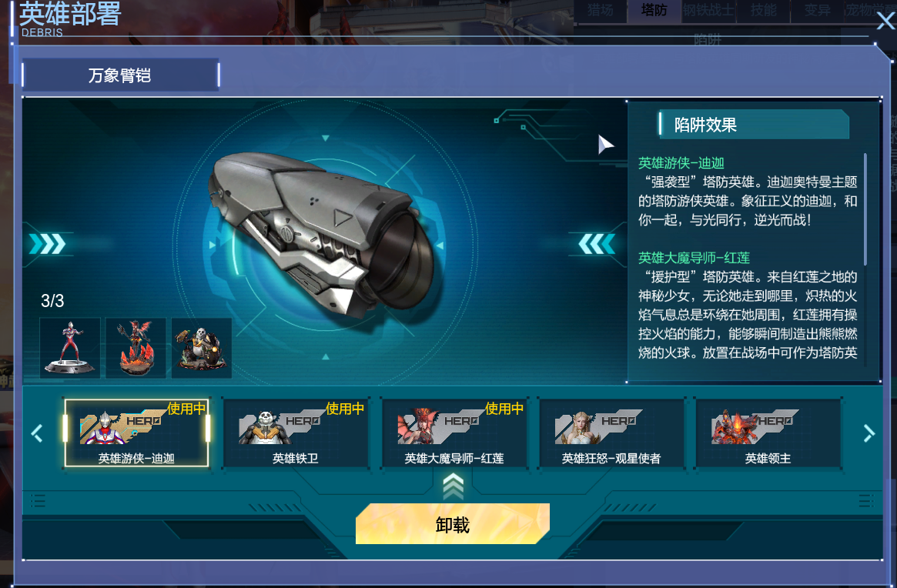Switch to the 塔防 tab
This screenshot has height=588, width=897.
[654, 10]
